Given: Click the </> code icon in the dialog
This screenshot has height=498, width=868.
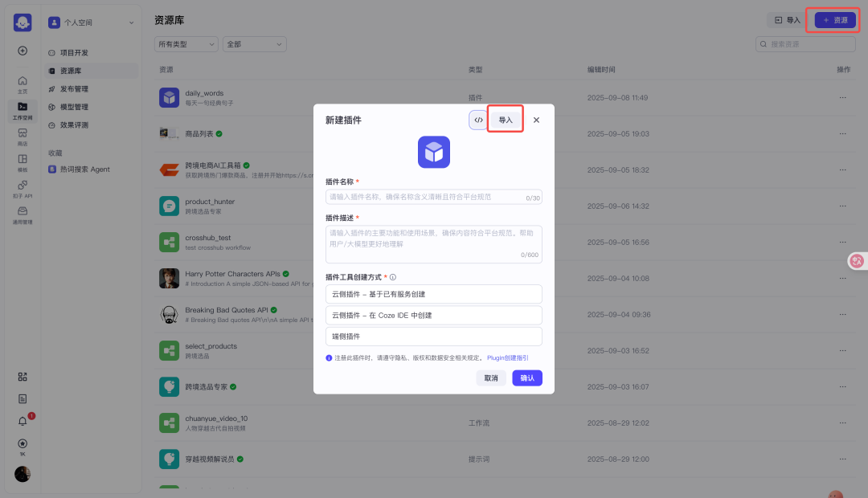Looking at the screenshot, I should point(478,119).
